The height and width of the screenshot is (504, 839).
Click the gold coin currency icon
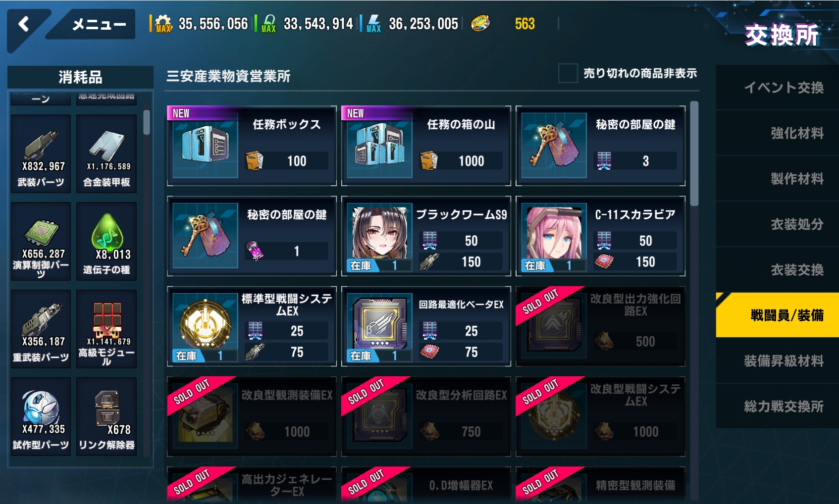(x=479, y=23)
